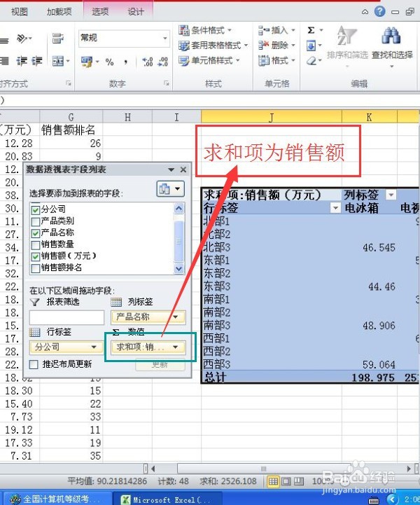Open field list layout view dropdown
Viewport: 420px width, 505px height.
click(171, 188)
